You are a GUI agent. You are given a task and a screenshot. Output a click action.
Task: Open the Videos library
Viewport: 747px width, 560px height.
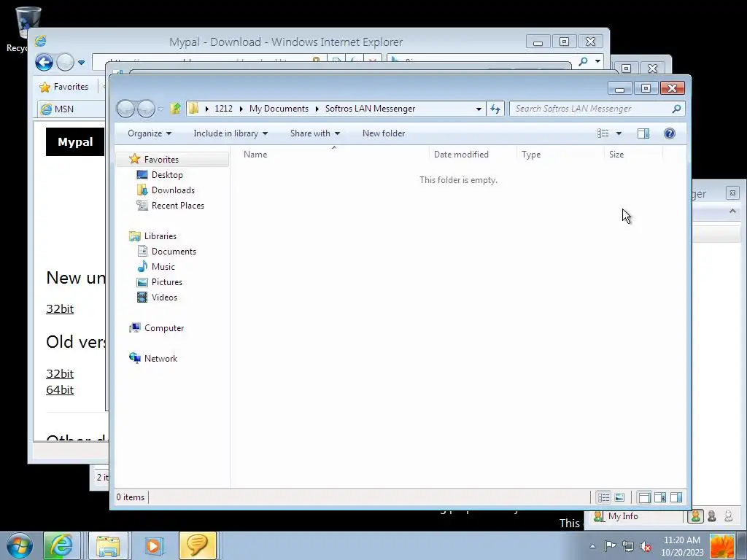[164, 297]
